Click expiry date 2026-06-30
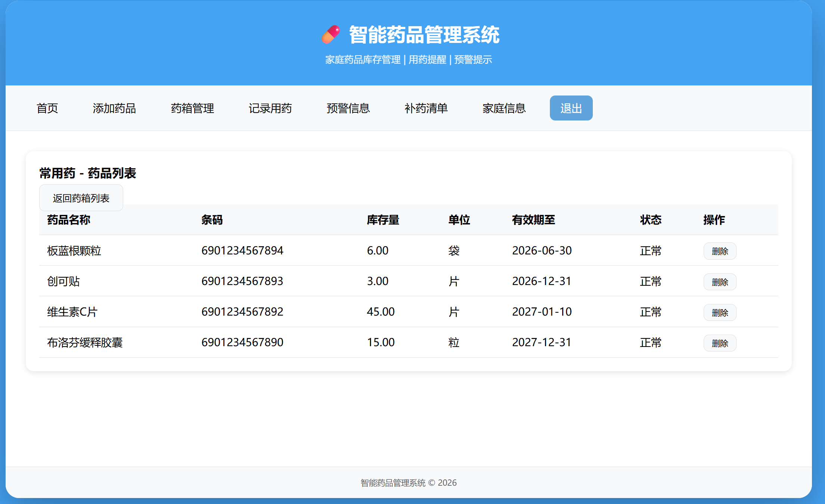This screenshot has width=825, height=504. coord(542,251)
